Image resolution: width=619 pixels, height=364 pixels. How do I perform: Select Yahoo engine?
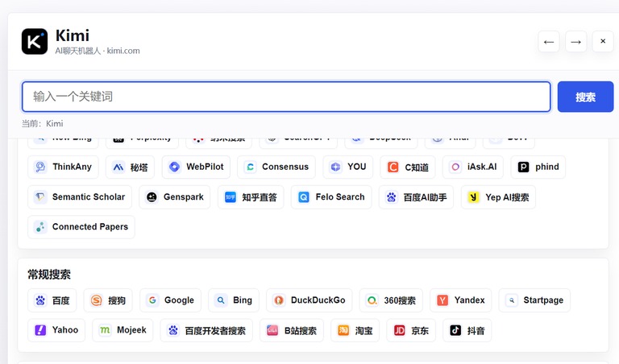56,330
